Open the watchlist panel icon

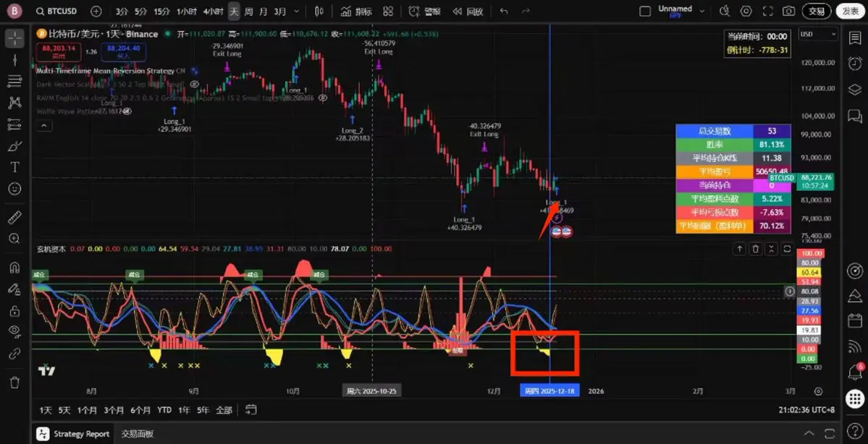(x=855, y=38)
